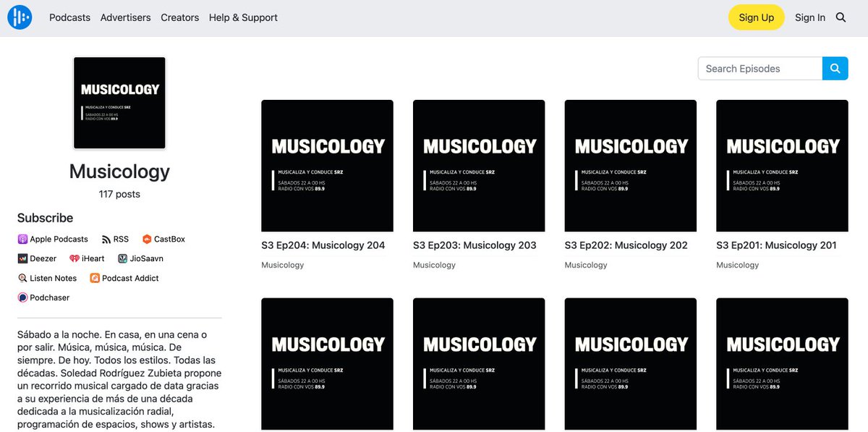This screenshot has height=432, width=868.
Task: Open the iHeart subscribe link
Action: point(87,258)
